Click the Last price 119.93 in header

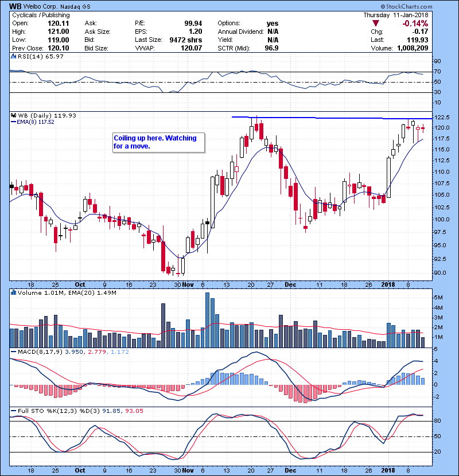418,40
